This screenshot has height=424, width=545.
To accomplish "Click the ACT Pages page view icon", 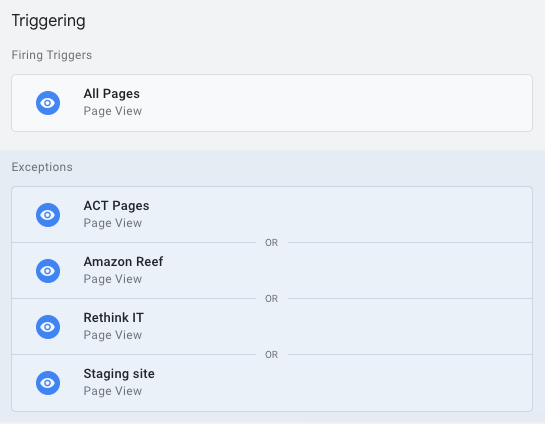I will [x=48, y=215].
